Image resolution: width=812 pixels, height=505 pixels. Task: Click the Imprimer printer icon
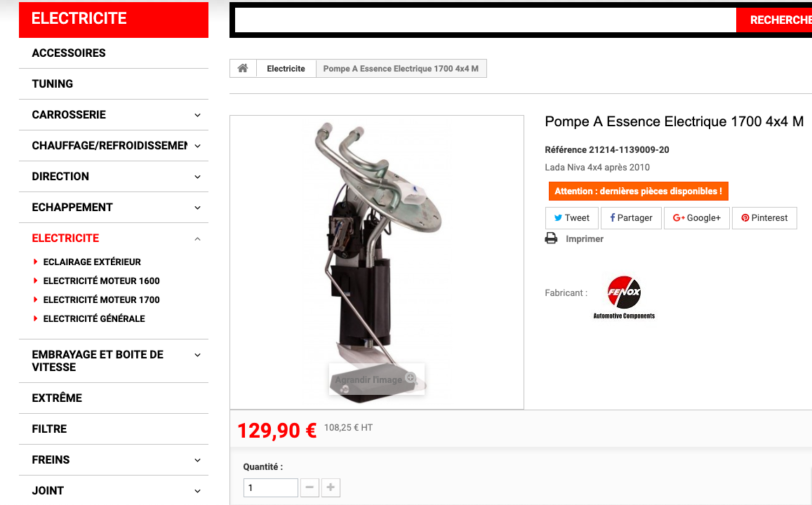tap(551, 238)
